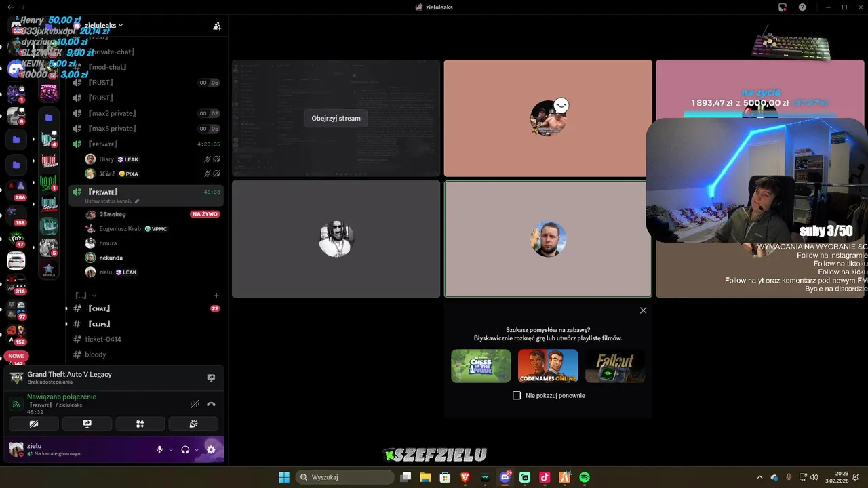Viewport: 868px width, 488px height.
Task: Open TikTok from the taskbar
Action: (x=545, y=477)
